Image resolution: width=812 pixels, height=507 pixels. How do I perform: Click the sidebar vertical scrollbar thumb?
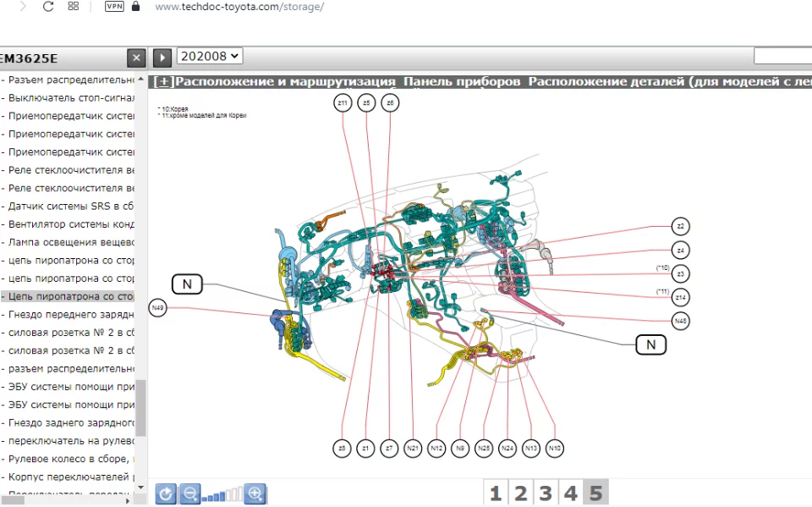point(140,408)
